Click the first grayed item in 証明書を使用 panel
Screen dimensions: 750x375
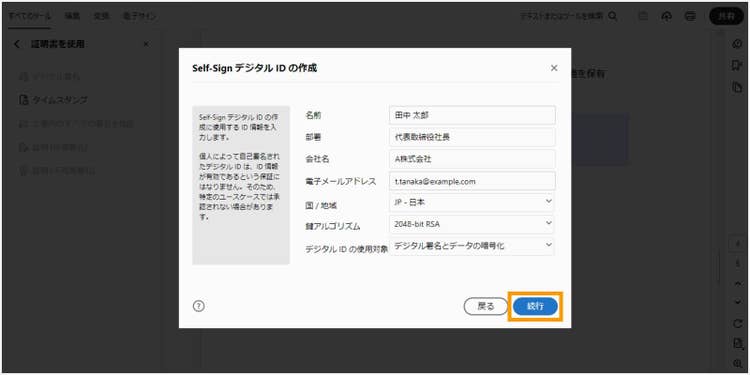(x=49, y=77)
